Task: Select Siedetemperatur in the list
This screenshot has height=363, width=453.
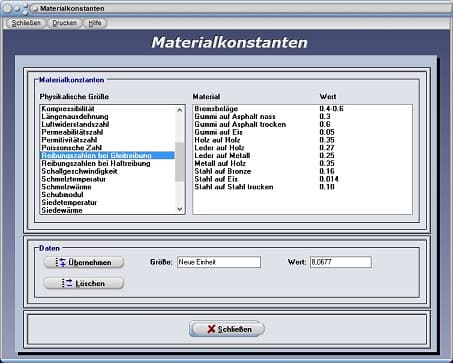Action: (107, 202)
